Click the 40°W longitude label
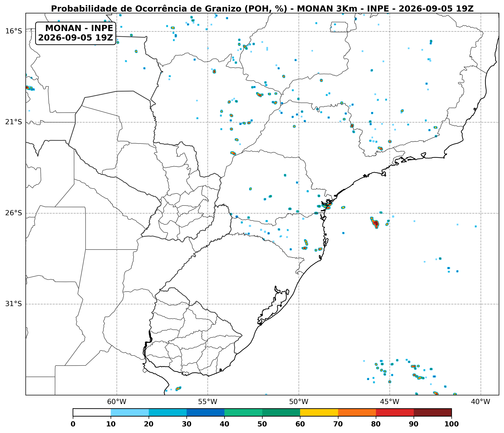504x433 pixels. coord(481,402)
